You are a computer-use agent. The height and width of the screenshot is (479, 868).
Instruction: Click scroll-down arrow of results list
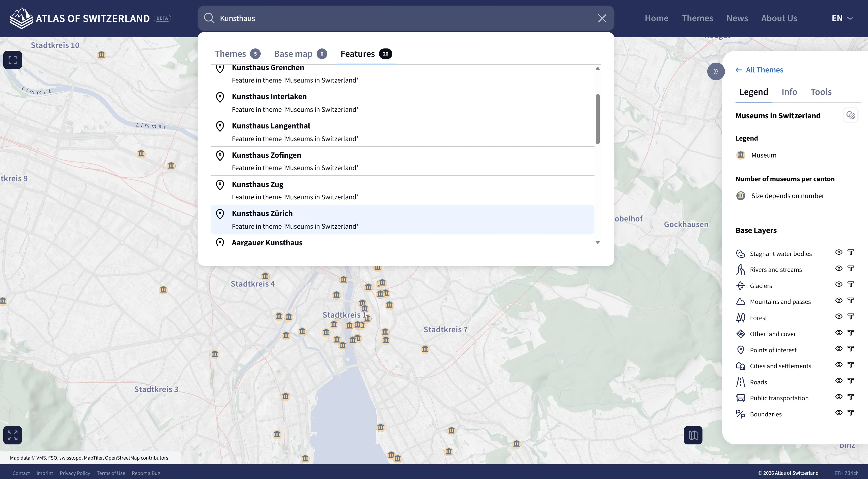pyautogui.click(x=598, y=242)
